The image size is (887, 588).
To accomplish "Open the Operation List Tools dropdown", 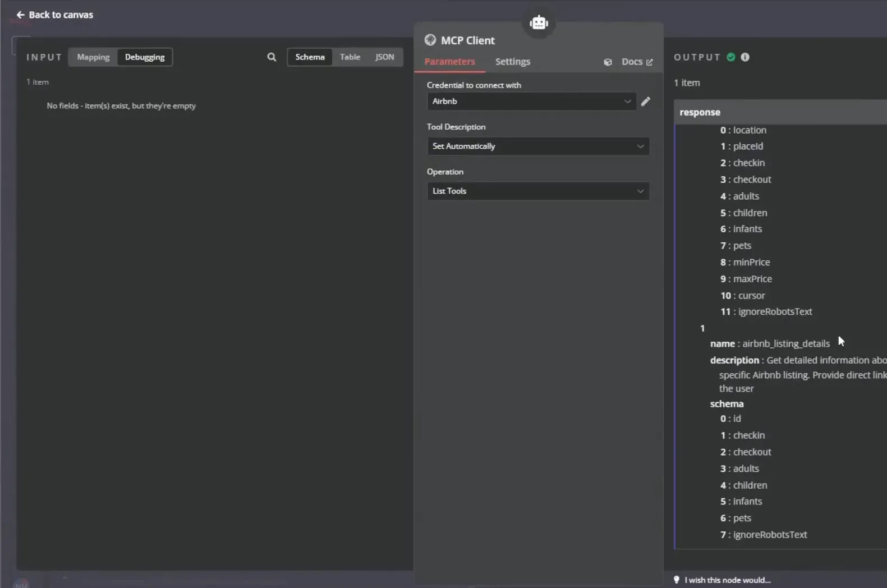I will pyautogui.click(x=538, y=191).
